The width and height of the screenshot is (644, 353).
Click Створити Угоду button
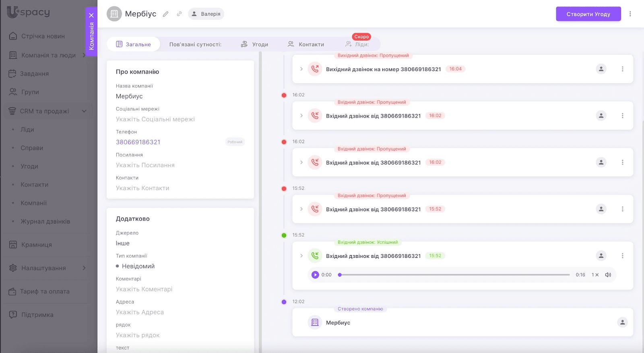coord(588,14)
